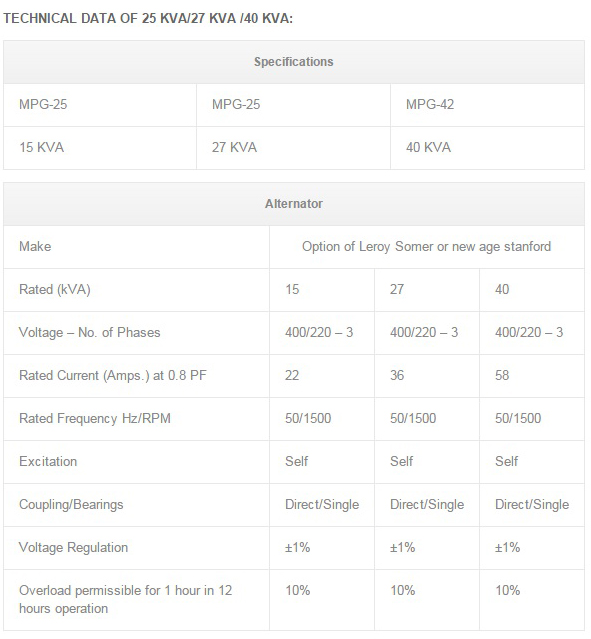Click the Specifications table header
Image resolution: width=591 pixels, height=639 pixels.
point(293,62)
